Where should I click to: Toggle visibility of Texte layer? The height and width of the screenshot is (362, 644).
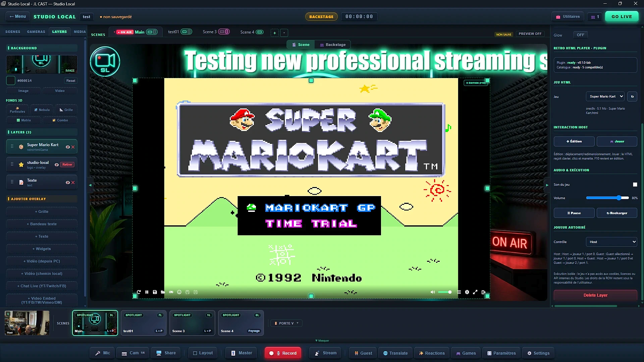point(68,182)
